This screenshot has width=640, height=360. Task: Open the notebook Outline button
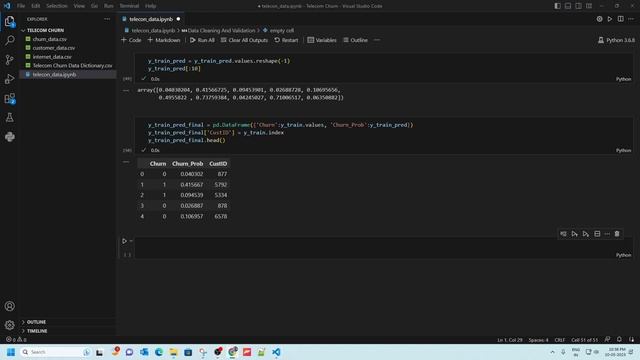(x=356, y=40)
